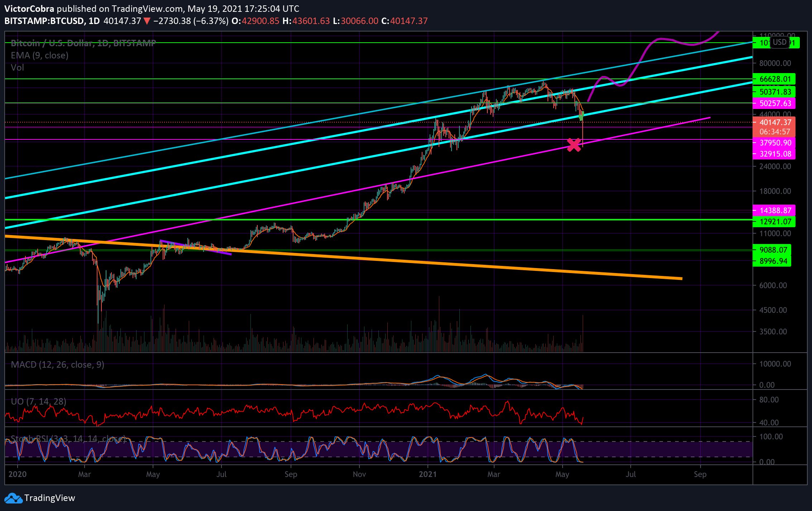Click the 6000.00 price axis tick
This screenshot has height=511, width=812.
click(x=773, y=285)
